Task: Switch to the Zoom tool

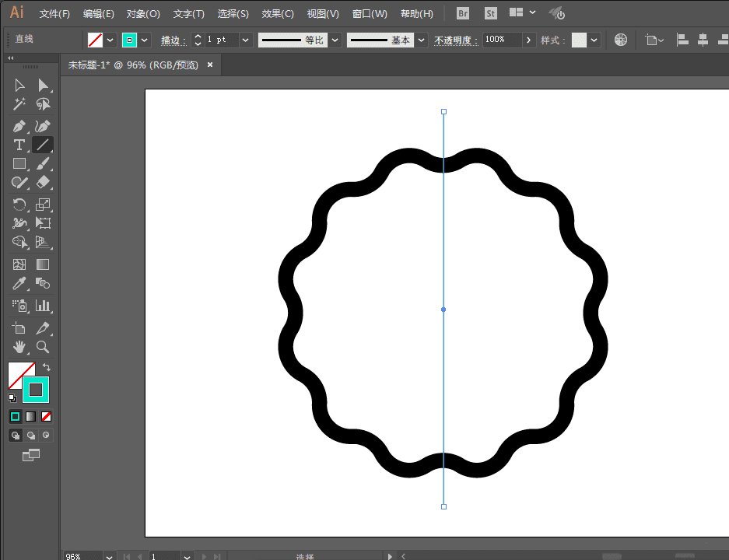Action: click(44, 347)
